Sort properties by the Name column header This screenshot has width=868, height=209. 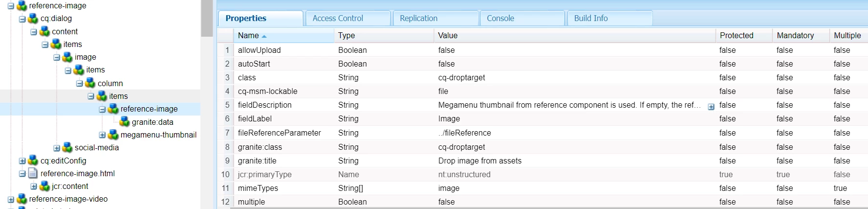click(248, 35)
